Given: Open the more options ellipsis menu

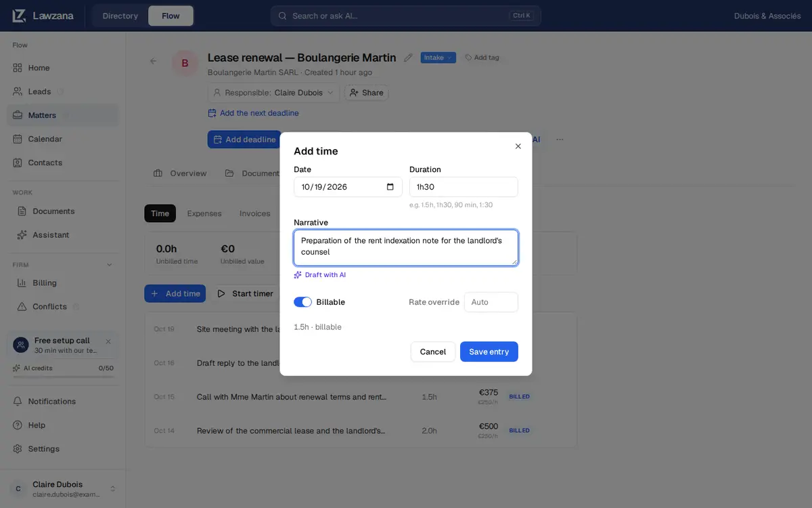Looking at the screenshot, I should point(560,140).
